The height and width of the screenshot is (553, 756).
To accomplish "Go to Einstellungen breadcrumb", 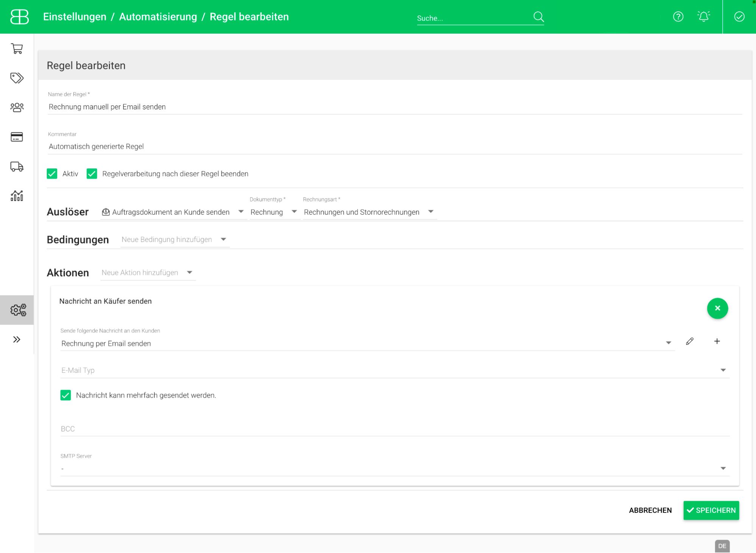I will click(75, 17).
